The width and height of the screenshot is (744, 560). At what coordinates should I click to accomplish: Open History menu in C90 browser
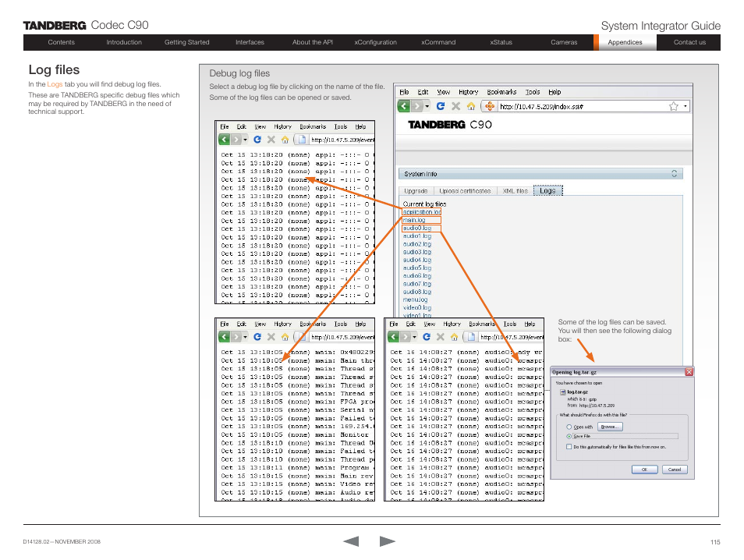[x=469, y=92]
